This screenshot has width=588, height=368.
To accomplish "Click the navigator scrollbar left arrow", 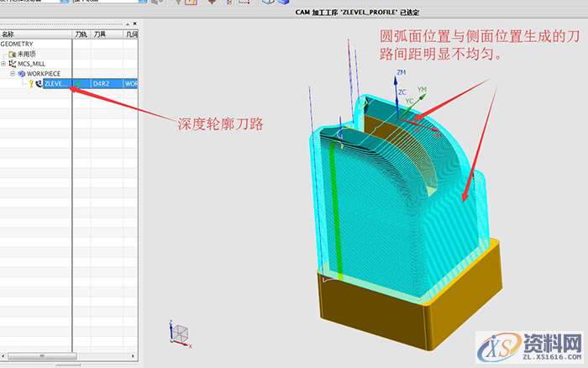I will [3, 356].
